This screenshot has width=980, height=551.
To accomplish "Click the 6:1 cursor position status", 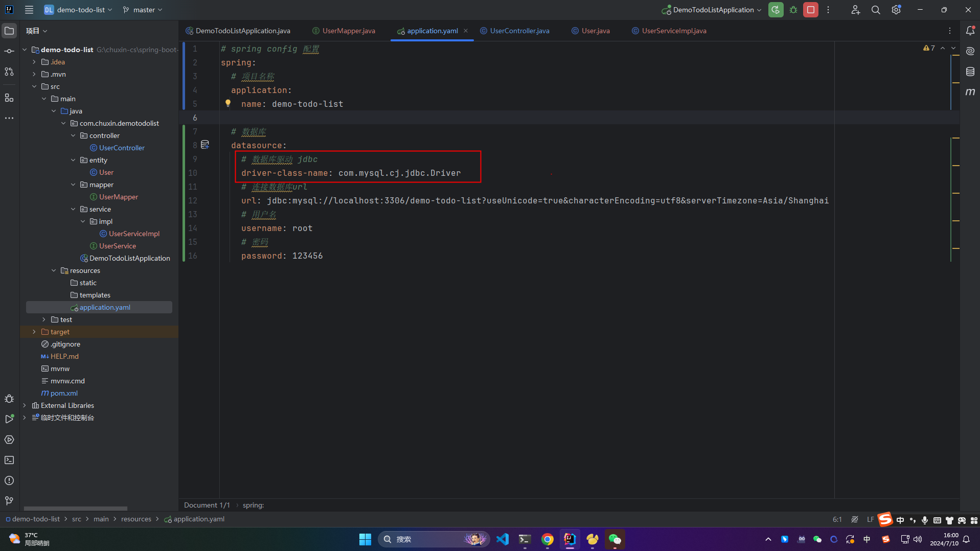I will point(837,519).
